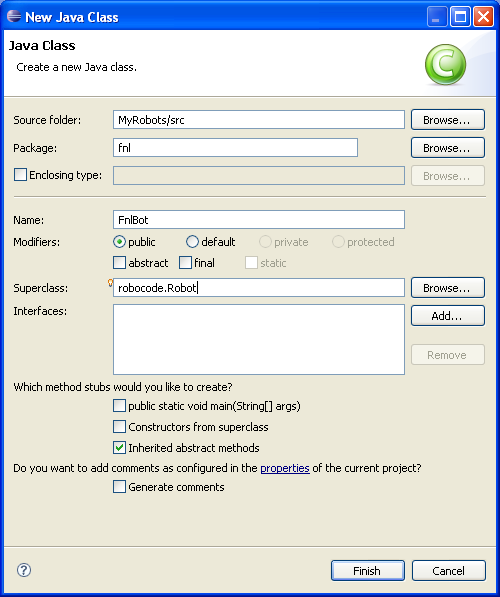Click the Finish button
The width and height of the screenshot is (500, 597).
pos(367,571)
